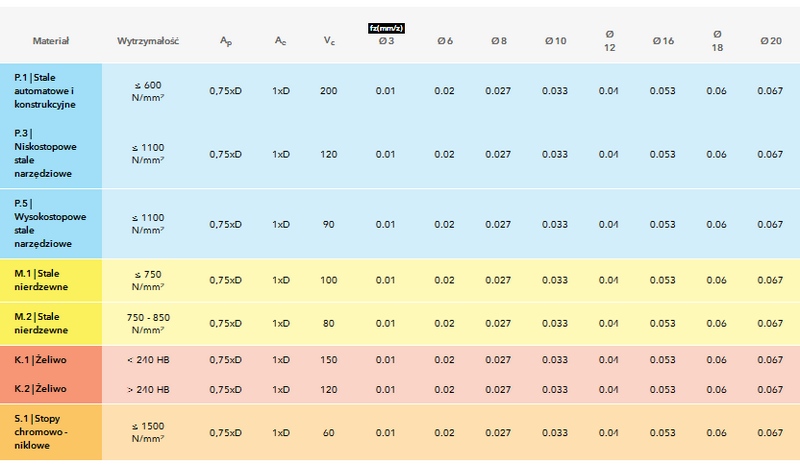Click the Ø 20 column header
This screenshot has height=464, width=800.
tap(770, 41)
